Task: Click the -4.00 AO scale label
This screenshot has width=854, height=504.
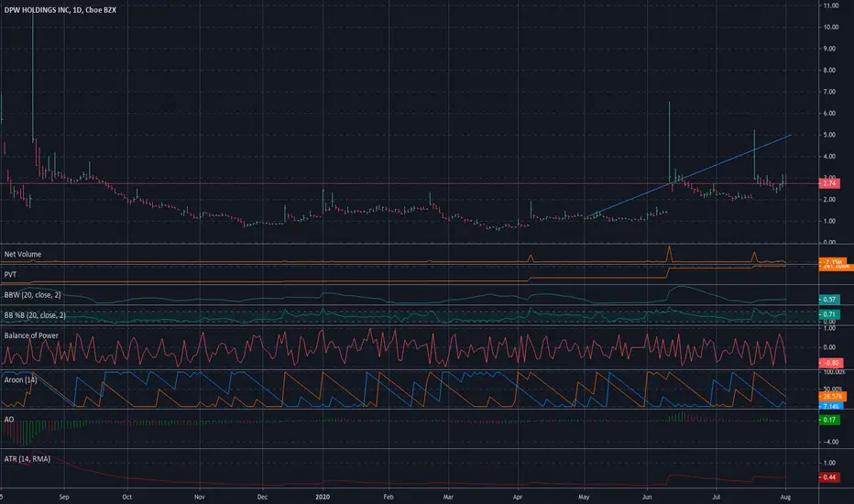Action: coord(830,442)
